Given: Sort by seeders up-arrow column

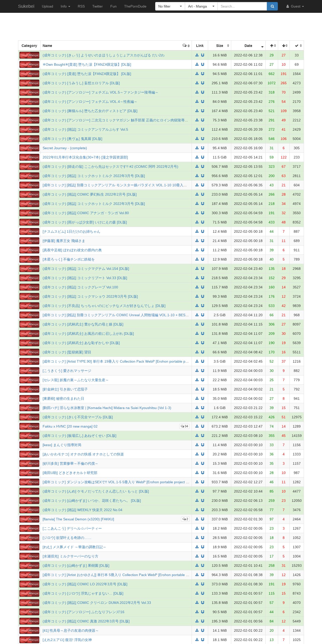Looking at the screenshot, I should (x=272, y=46).
